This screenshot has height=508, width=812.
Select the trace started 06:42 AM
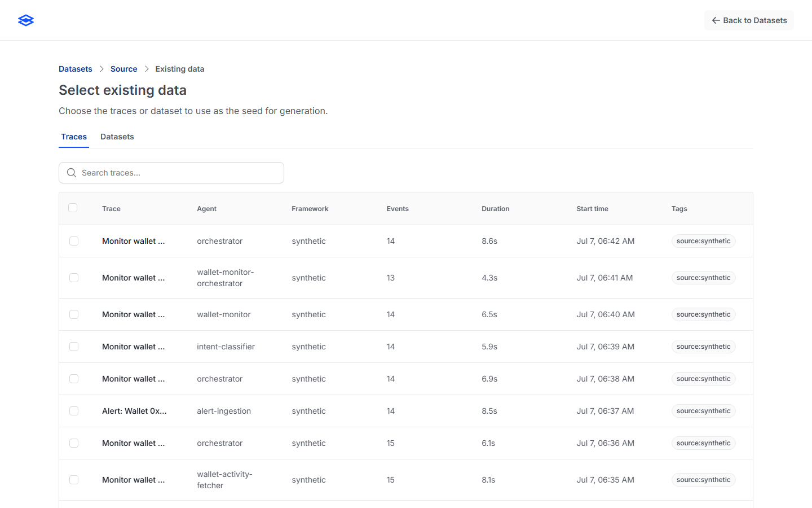pyautogui.click(x=74, y=241)
